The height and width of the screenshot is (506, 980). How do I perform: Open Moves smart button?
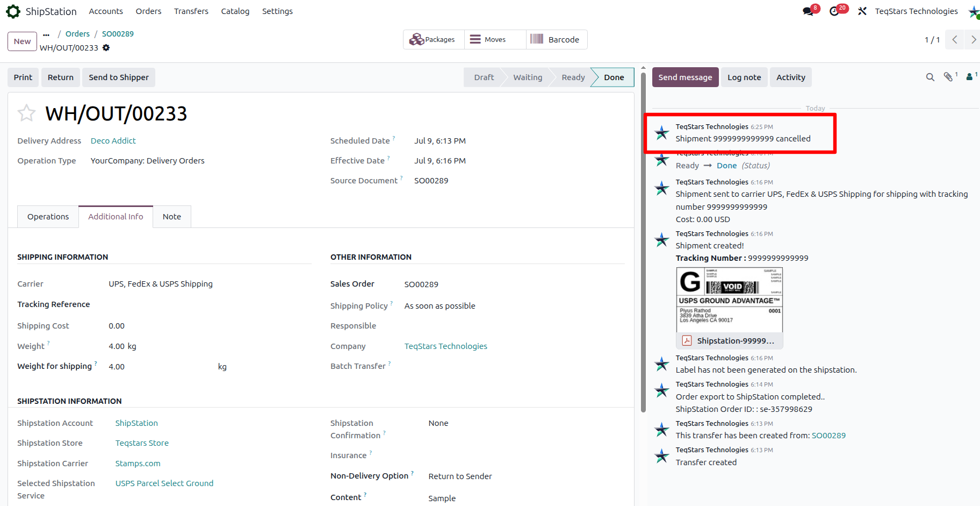(x=495, y=40)
